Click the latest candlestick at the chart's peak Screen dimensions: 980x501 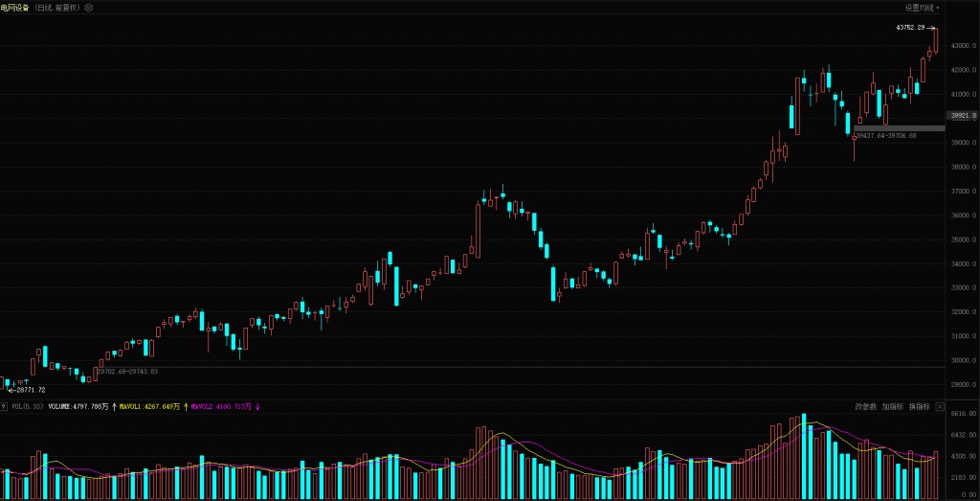coord(936,40)
